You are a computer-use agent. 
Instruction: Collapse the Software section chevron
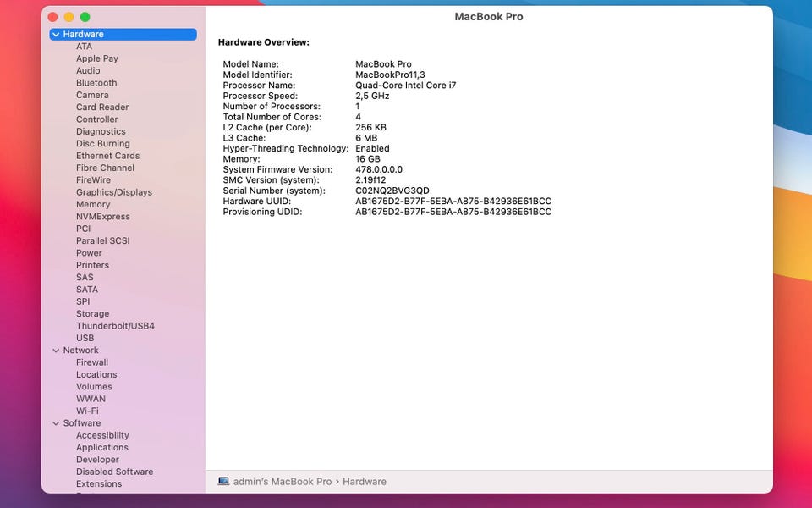coord(56,423)
